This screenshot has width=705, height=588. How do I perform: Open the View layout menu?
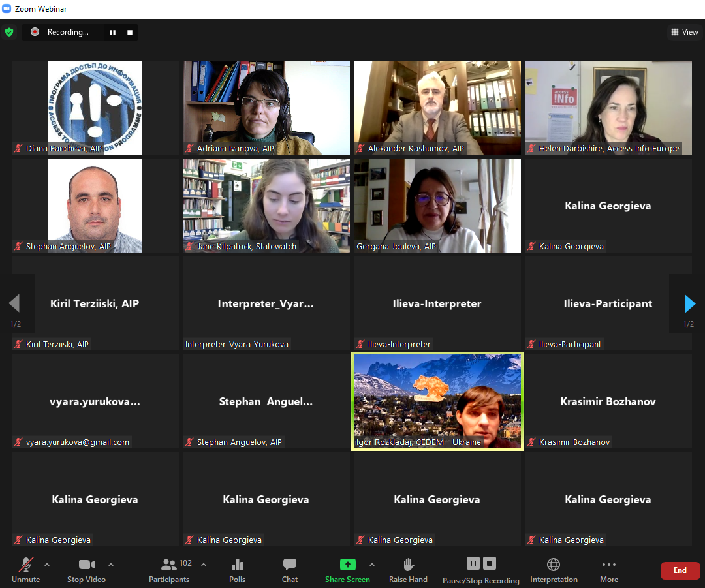coord(683,32)
